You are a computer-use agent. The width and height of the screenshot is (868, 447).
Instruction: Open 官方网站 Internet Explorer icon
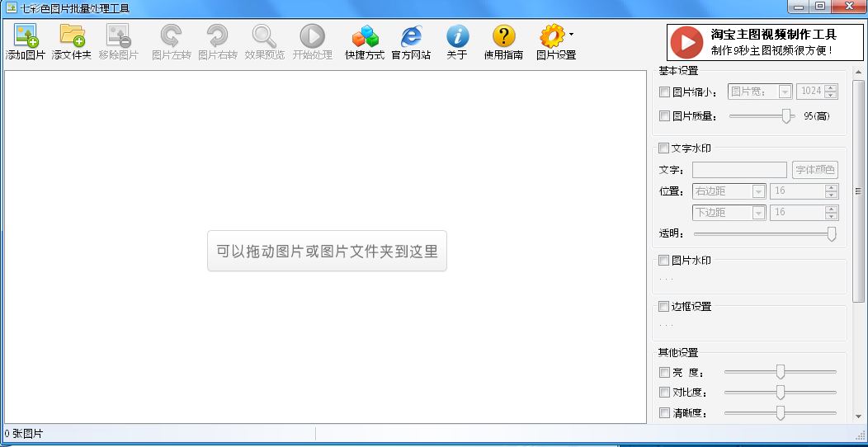click(x=411, y=36)
